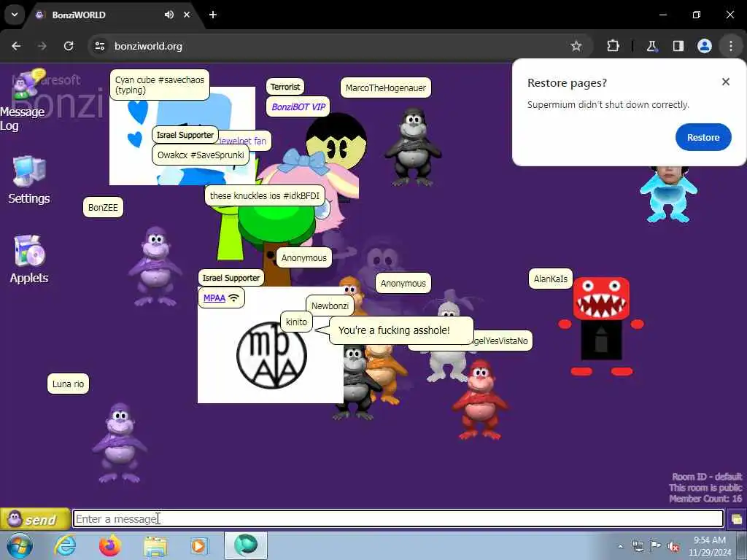The height and width of the screenshot is (560, 747).
Task: Click the MarcoTheHogenauer black gorilla
Action: (413, 147)
